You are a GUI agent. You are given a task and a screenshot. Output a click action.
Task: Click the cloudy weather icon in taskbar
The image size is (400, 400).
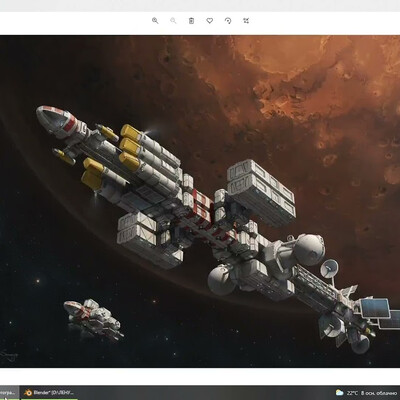(339, 393)
